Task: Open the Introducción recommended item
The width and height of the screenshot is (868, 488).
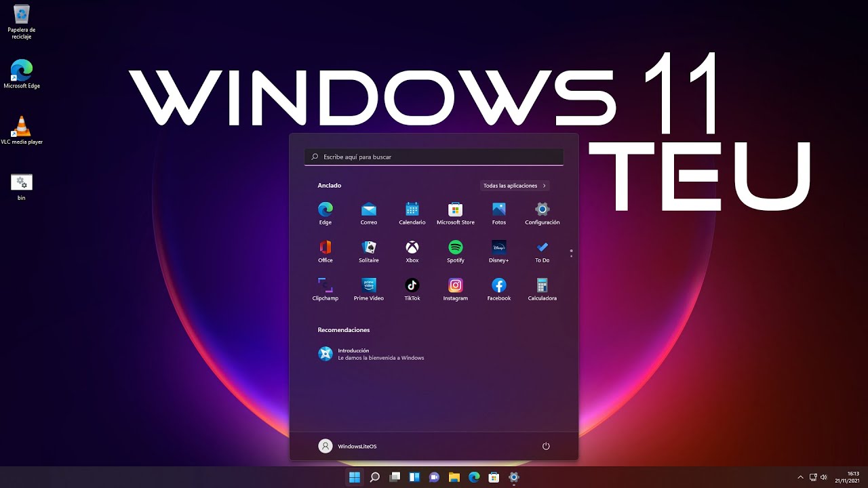Action: click(x=372, y=354)
